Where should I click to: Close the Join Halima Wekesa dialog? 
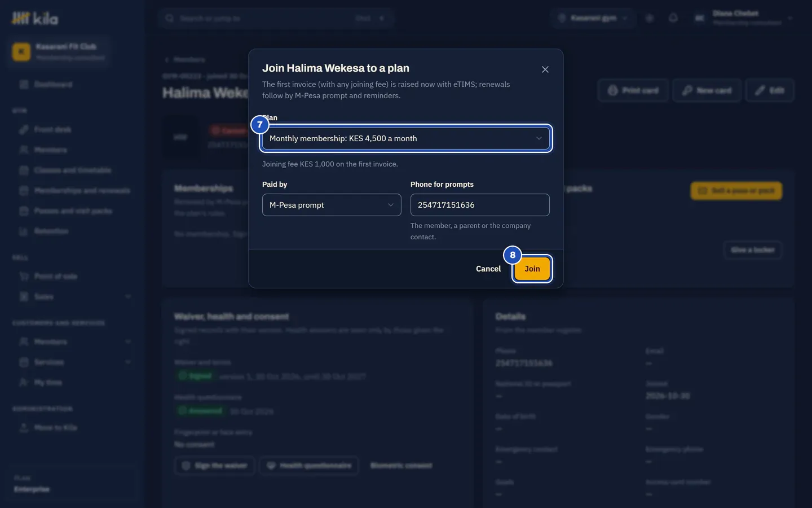click(545, 69)
